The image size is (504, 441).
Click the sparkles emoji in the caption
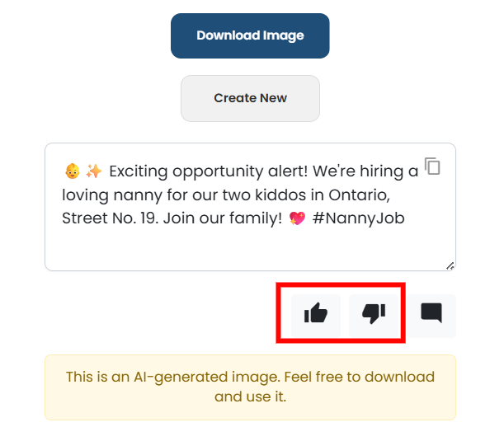coord(94,171)
